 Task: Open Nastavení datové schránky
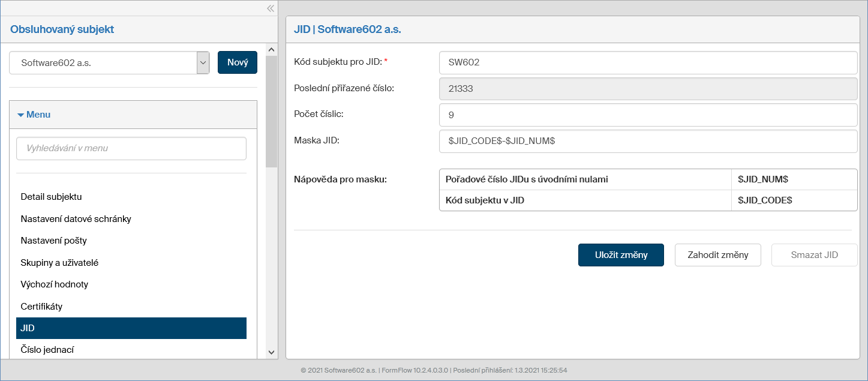coord(76,219)
